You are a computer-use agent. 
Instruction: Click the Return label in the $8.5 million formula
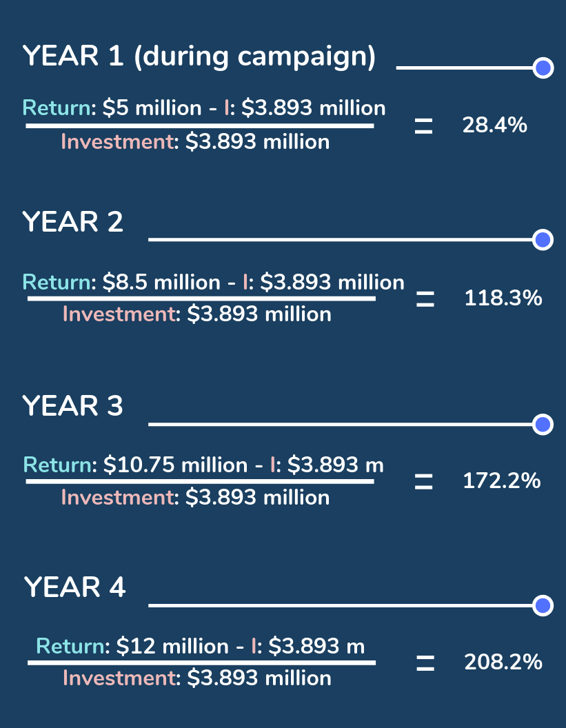tap(57, 282)
